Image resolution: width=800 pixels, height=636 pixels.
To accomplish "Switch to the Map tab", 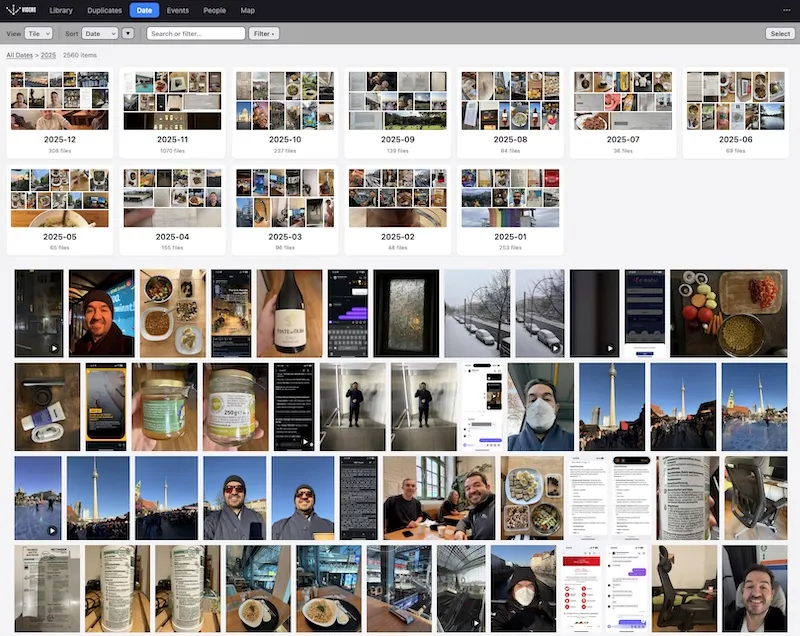I will point(247,10).
